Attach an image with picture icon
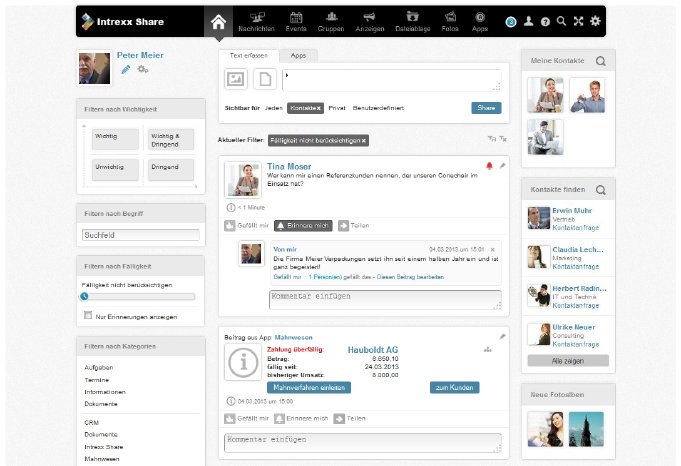This screenshot has height=466, width=681. pos(235,79)
